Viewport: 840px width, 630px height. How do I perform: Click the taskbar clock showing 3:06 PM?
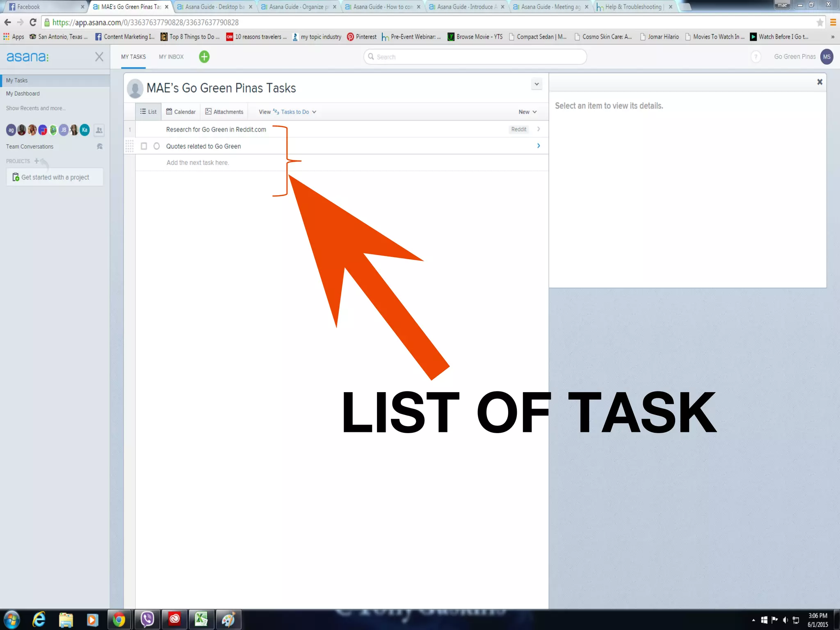click(x=818, y=620)
